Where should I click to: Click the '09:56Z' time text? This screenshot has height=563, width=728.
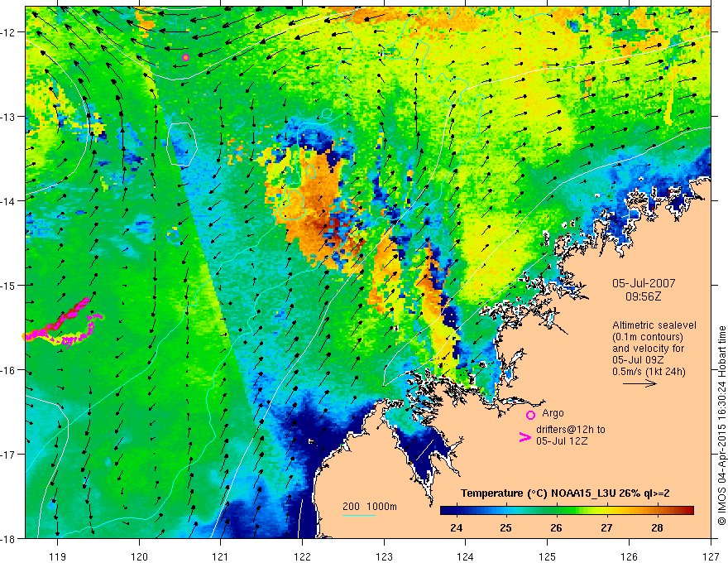[644, 296]
